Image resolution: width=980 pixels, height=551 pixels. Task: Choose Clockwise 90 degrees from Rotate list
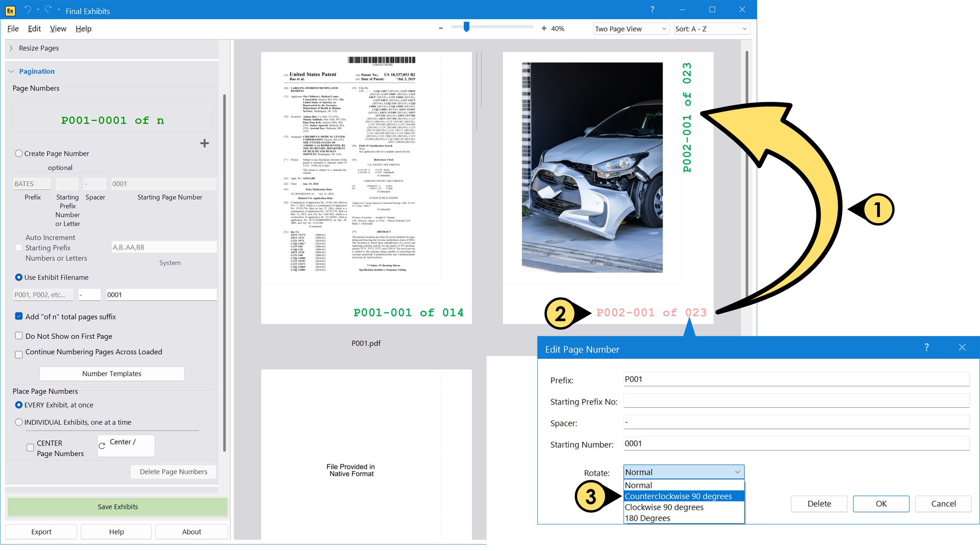pyautogui.click(x=664, y=507)
